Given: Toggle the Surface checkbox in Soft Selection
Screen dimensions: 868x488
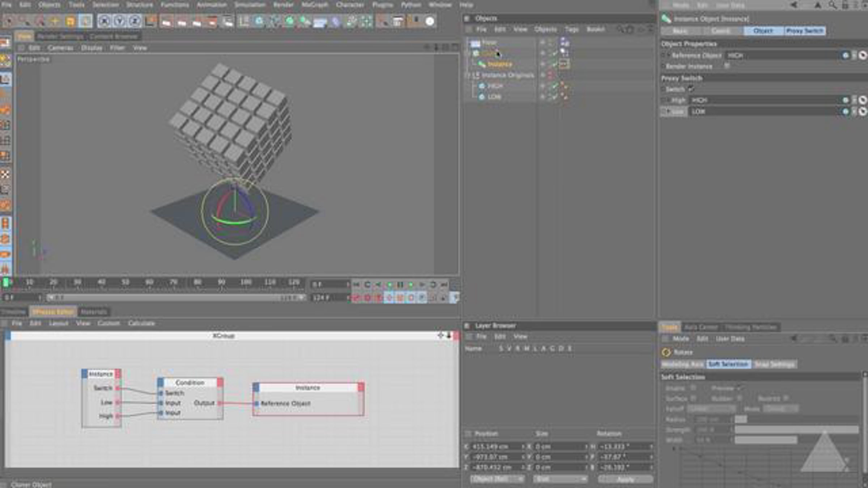Looking at the screenshot, I should 693,398.
